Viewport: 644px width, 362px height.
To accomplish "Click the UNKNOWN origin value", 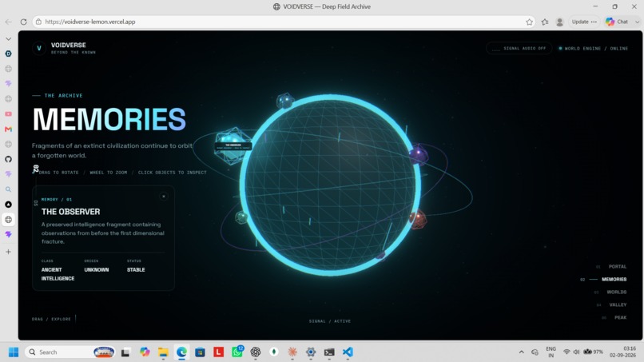I will pyautogui.click(x=97, y=270).
